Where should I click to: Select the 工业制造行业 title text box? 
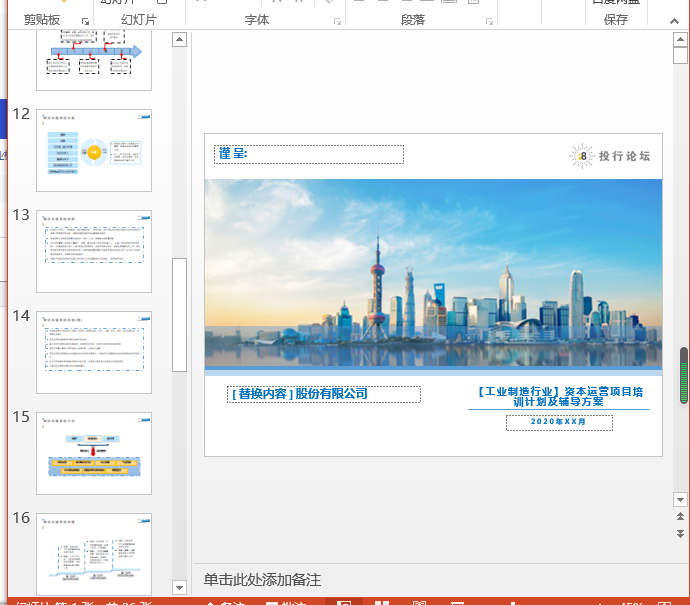click(558, 396)
